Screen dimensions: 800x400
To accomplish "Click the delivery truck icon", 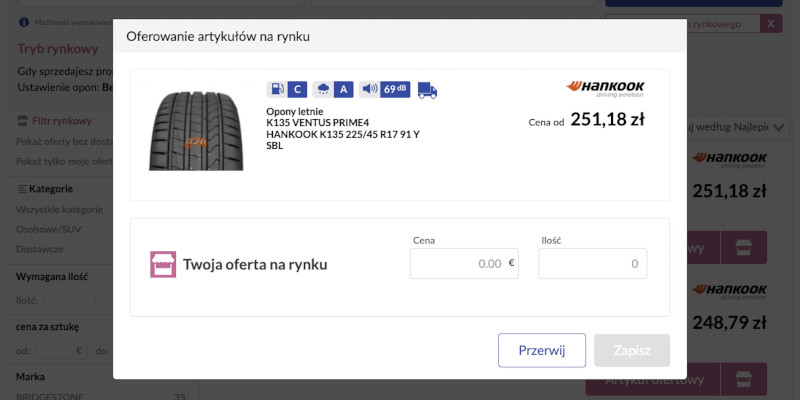I will point(428,90).
